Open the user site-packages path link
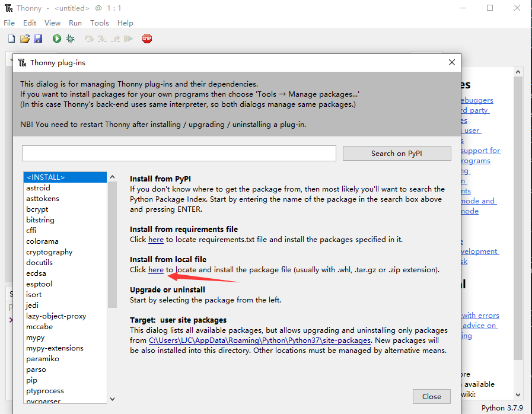 pos(260,340)
